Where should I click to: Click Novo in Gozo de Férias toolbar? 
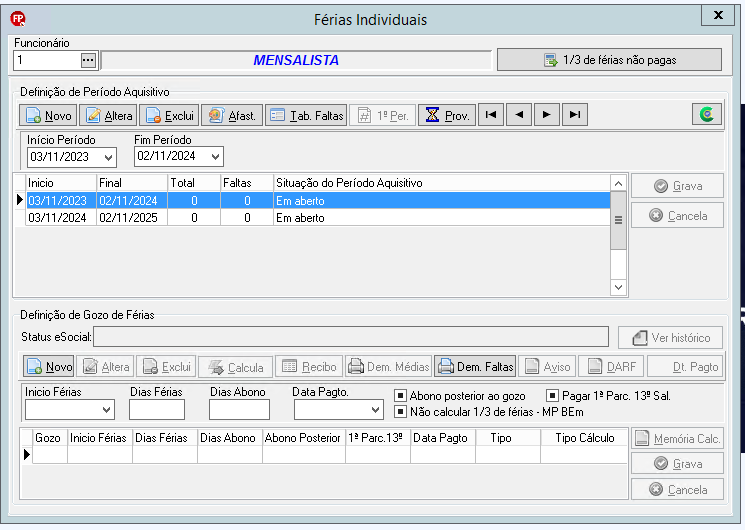(48, 366)
